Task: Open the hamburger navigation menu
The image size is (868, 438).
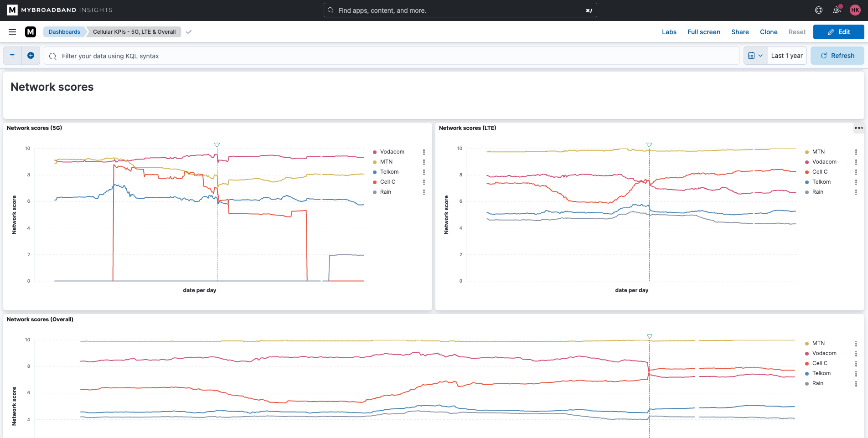Action: click(x=12, y=32)
